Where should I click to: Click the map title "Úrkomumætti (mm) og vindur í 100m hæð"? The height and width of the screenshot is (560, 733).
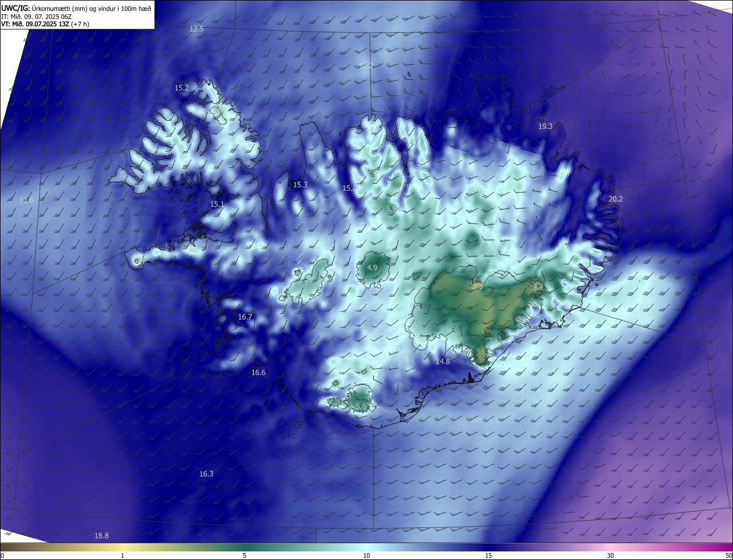click(92, 8)
